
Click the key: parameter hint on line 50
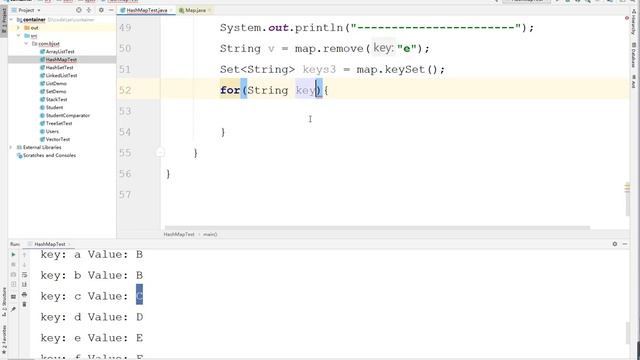(383, 48)
